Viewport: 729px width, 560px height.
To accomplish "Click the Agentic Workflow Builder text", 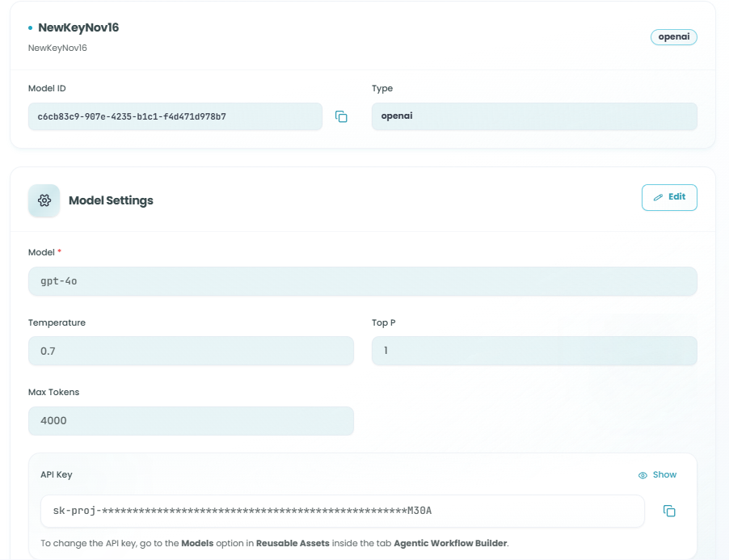I will 450,543.
